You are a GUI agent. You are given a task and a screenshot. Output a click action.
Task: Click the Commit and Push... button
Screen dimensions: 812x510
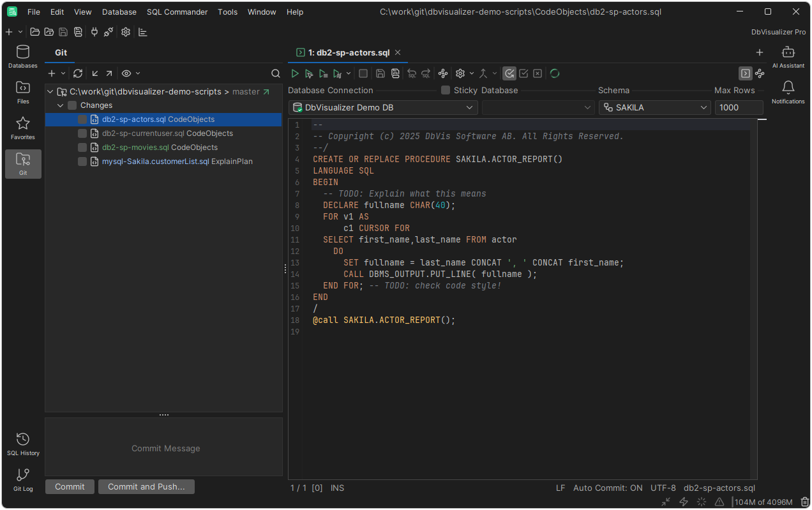[146, 486]
